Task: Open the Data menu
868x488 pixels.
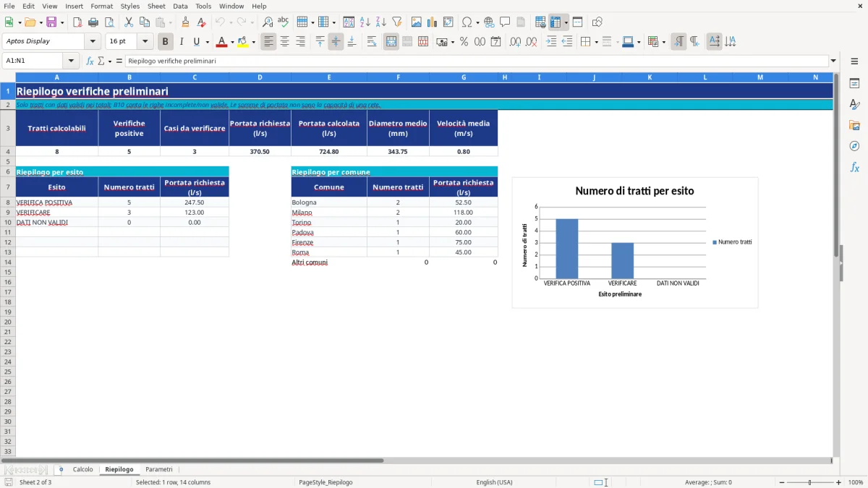Action: 180,6
